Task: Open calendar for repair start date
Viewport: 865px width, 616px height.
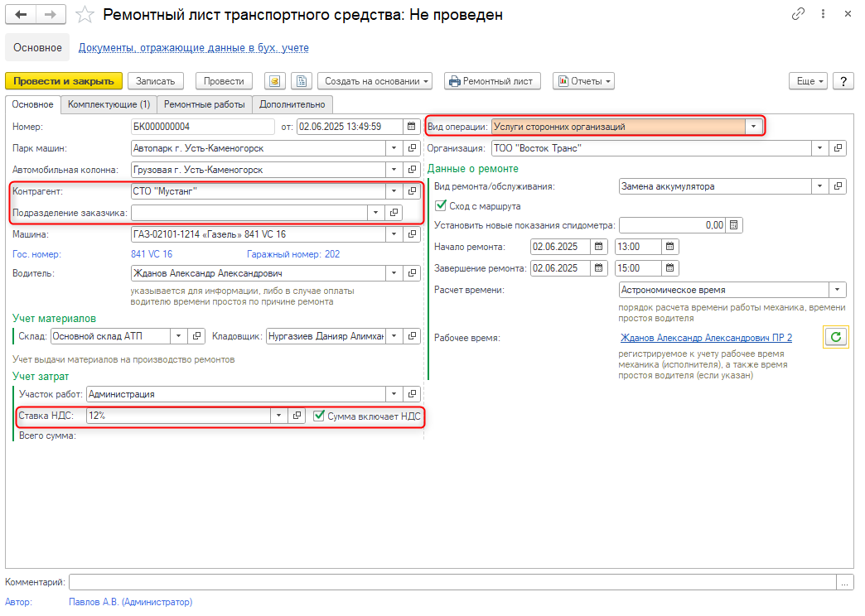Action: coord(598,247)
